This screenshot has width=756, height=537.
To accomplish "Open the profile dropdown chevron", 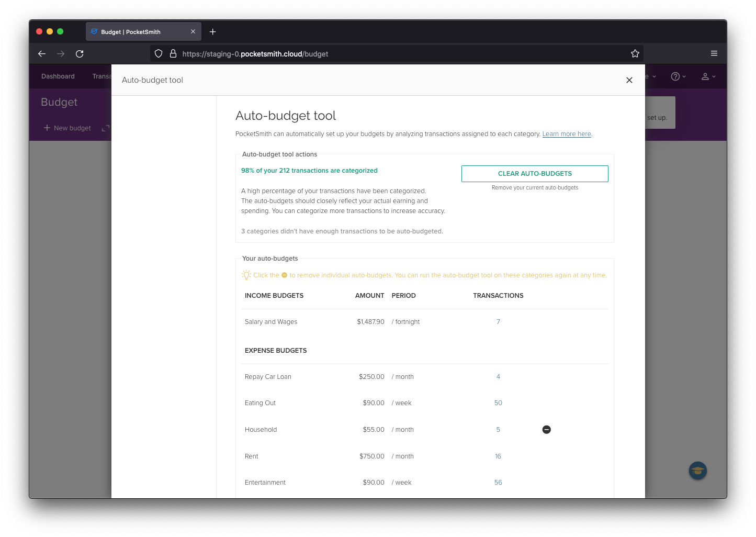I will (x=714, y=76).
